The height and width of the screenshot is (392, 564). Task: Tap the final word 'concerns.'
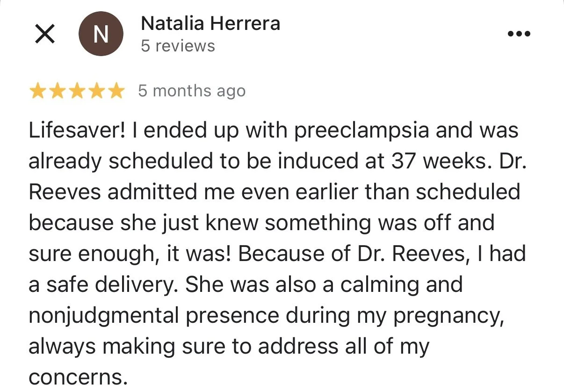pyautogui.click(x=78, y=377)
